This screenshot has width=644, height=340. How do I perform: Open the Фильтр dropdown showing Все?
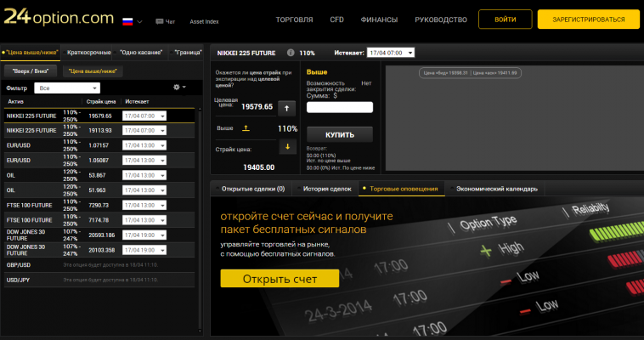pos(67,88)
